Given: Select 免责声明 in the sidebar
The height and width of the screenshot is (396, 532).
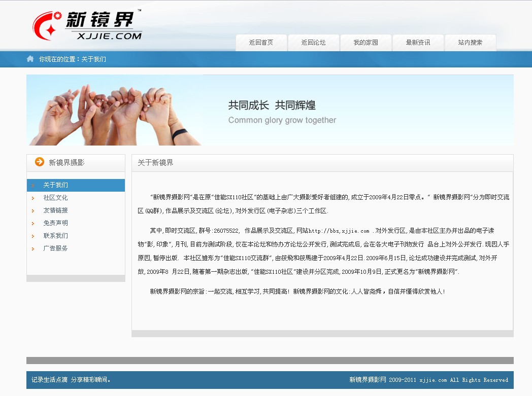Looking at the screenshot, I should coord(56,223).
